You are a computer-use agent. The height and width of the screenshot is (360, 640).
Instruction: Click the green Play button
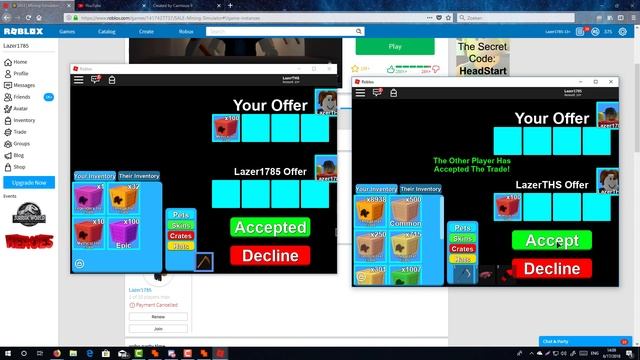coord(395,47)
